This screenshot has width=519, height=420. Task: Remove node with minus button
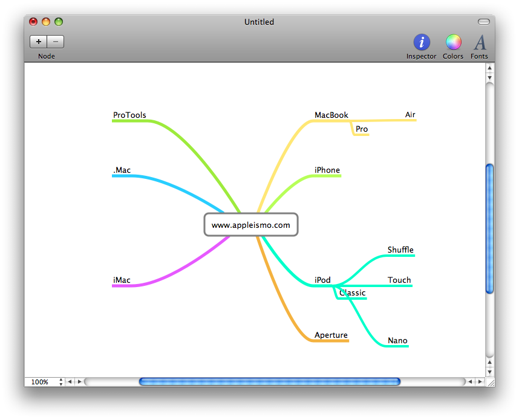pyautogui.click(x=56, y=42)
